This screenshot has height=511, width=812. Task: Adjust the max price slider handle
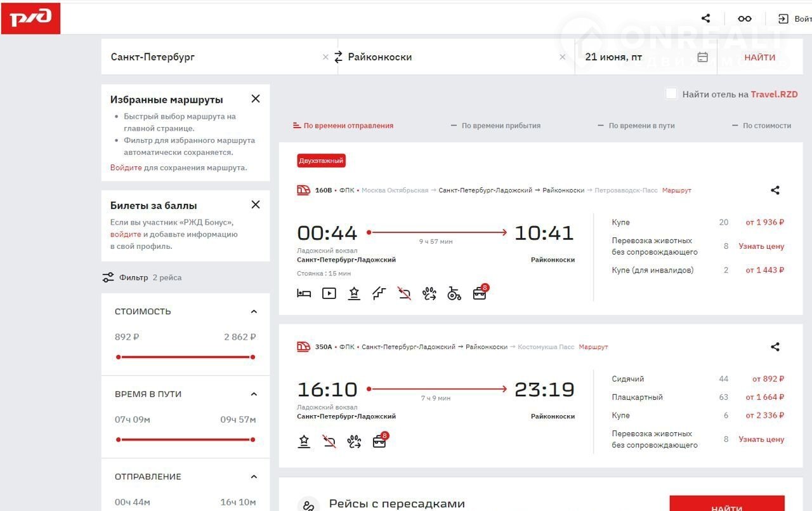click(252, 357)
